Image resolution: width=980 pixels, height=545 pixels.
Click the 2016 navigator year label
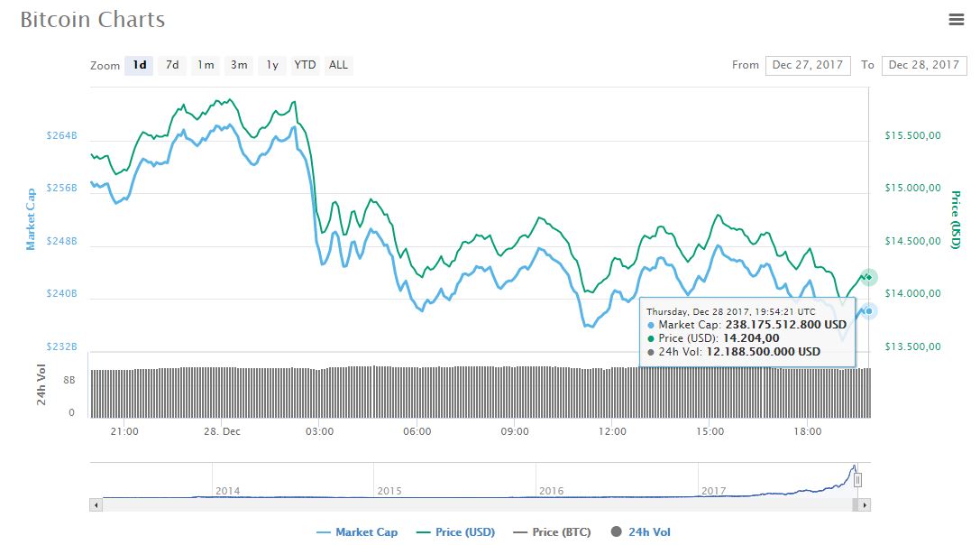pyautogui.click(x=551, y=491)
